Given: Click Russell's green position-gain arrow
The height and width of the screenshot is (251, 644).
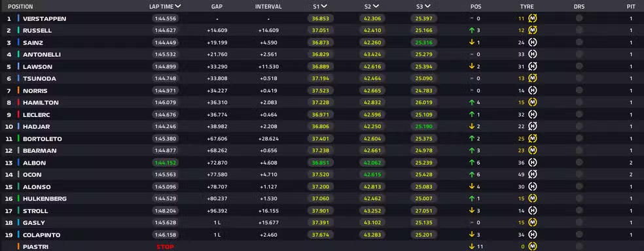Looking at the screenshot, I should pos(472,30).
